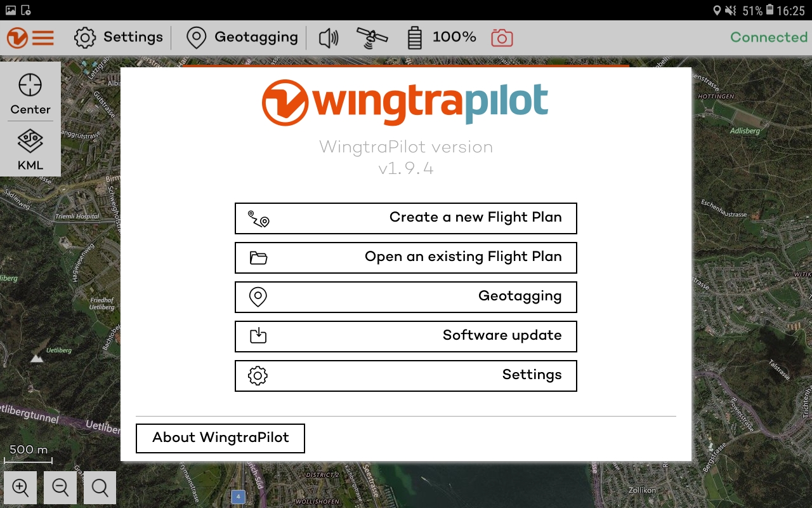The width and height of the screenshot is (812, 508).
Task: Tap the v1.9.4 version text
Action: click(406, 169)
